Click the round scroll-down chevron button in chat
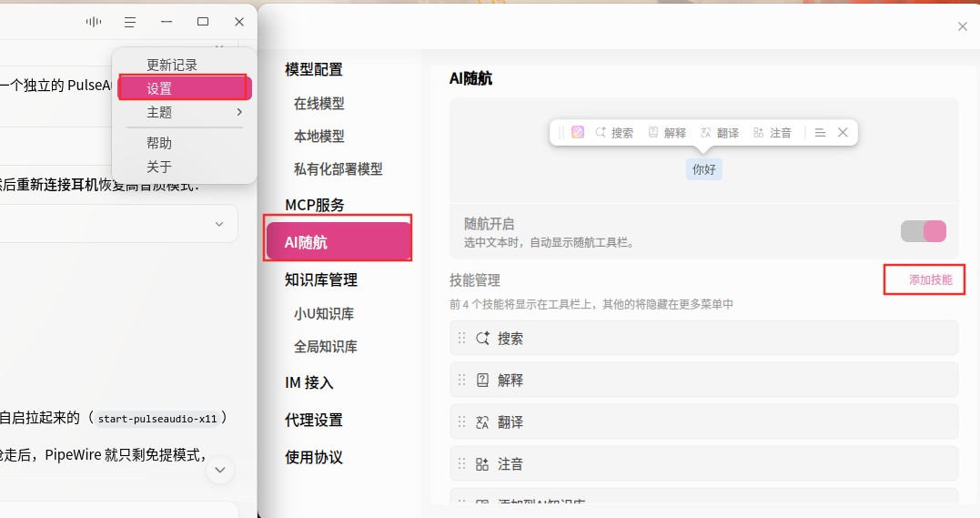Viewport: 980px width, 518px height. [220, 470]
